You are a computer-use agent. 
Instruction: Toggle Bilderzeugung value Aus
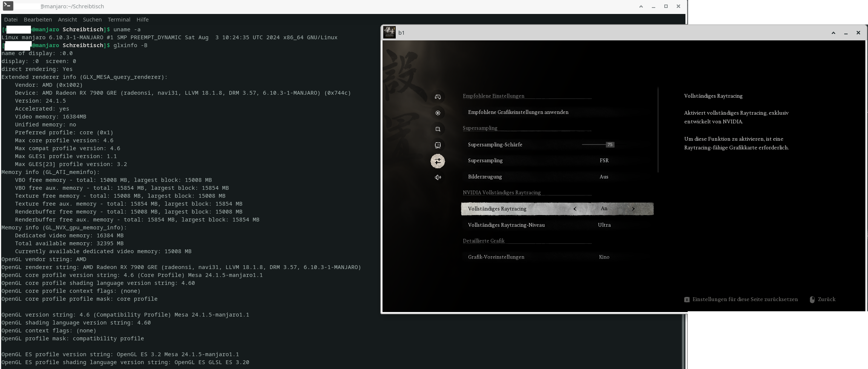pyautogui.click(x=604, y=177)
